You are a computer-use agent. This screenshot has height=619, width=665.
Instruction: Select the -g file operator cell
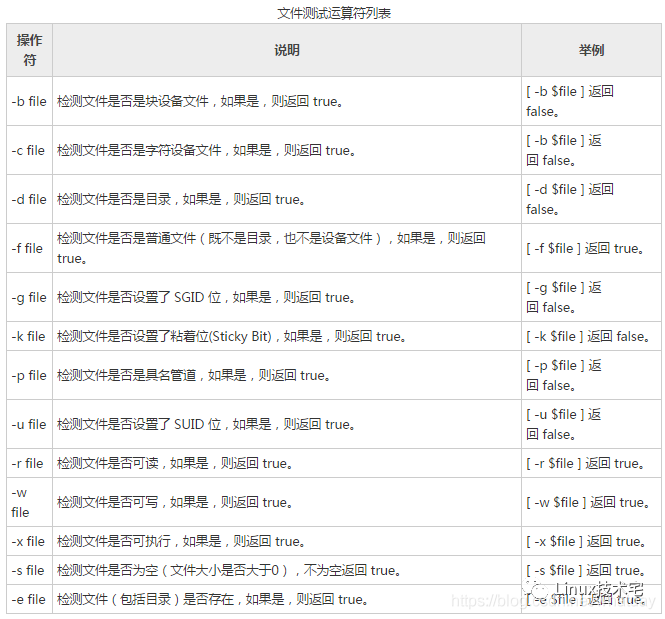pos(29,297)
